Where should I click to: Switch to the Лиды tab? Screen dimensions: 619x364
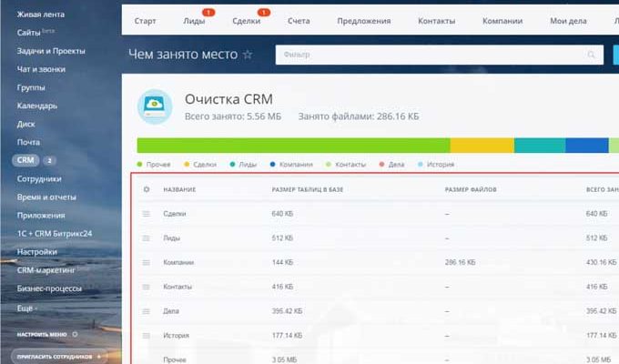pyautogui.click(x=194, y=21)
